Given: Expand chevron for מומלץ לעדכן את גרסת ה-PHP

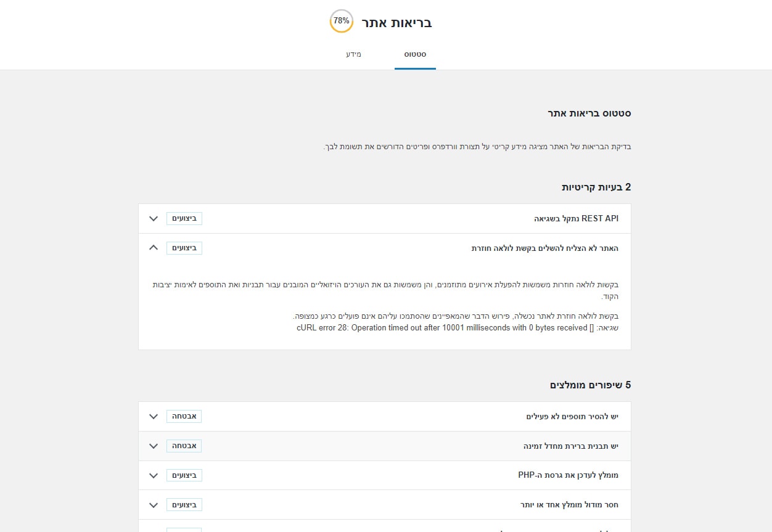Looking at the screenshot, I should point(154,475).
